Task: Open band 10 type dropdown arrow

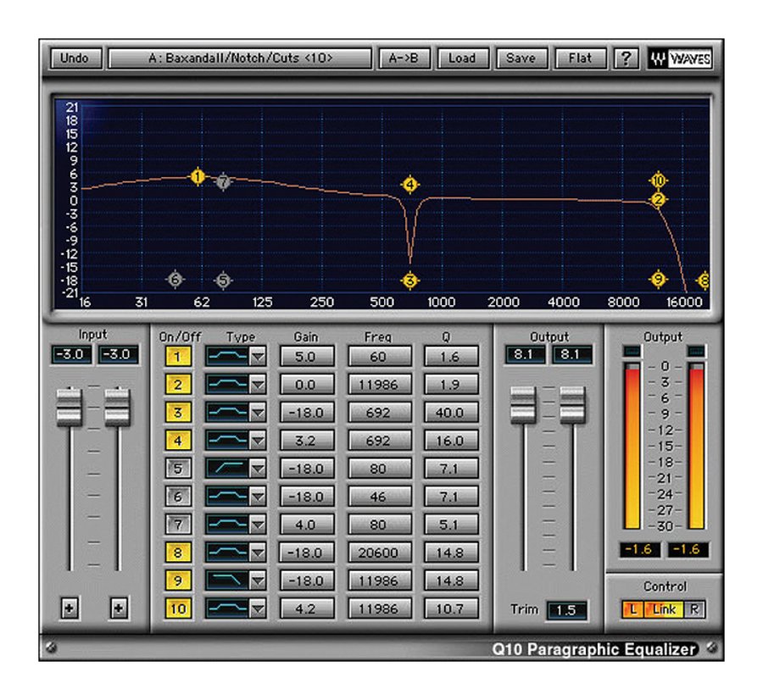Action: 258,608
